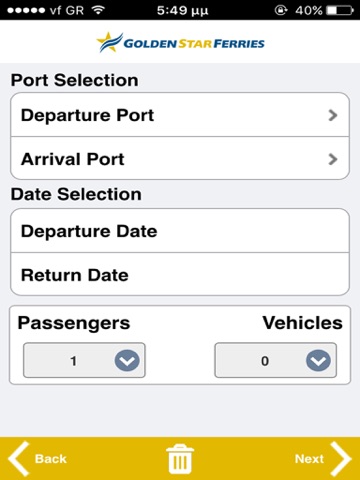This screenshot has width=360, height=480.
Task: Open the Departure Port chevron
Action: pyautogui.click(x=333, y=115)
